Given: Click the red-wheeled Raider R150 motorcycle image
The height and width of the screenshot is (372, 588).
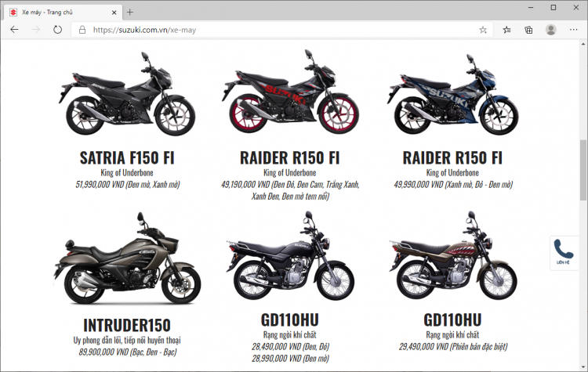Looking at the screenshot, I should tap(290, 92).
